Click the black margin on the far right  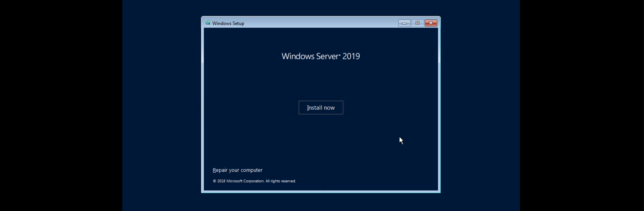point(582,104)
